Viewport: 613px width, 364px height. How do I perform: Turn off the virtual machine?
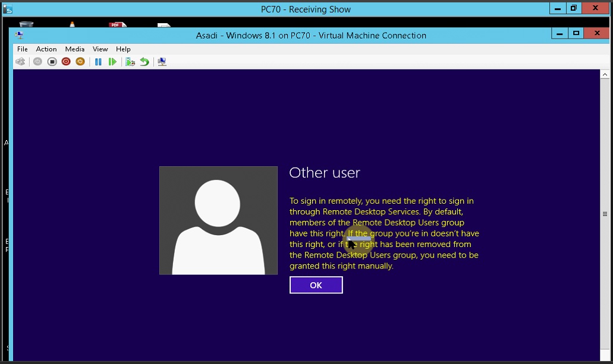(51, 61)
